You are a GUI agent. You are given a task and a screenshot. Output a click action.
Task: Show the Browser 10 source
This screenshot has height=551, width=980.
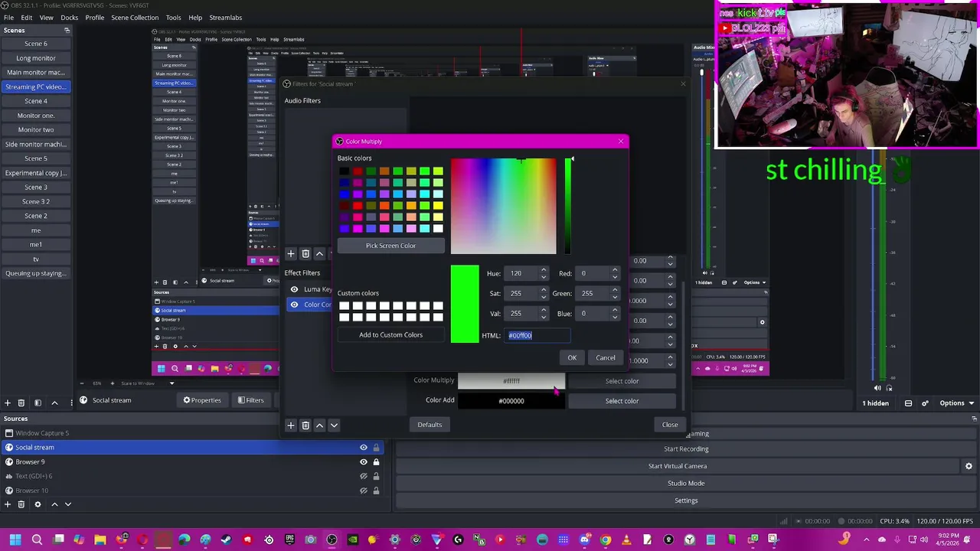364,491
